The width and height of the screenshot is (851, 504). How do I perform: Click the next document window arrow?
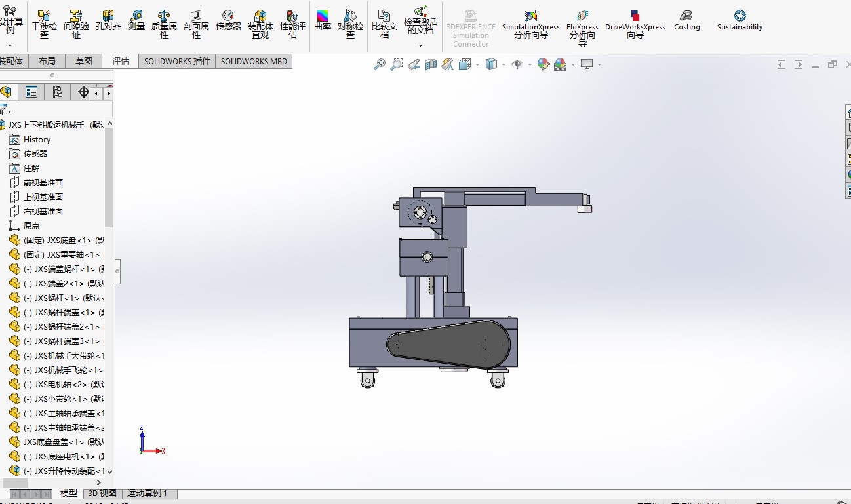point(799,64)
